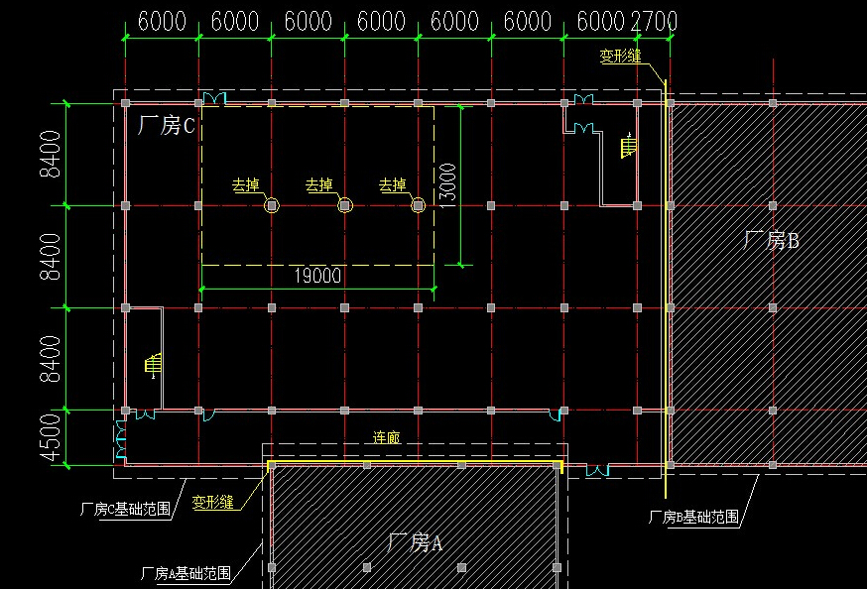Select the 变形缝 annotation at the top right
Viewport: 868px width, 589px height.
point(620,57)
